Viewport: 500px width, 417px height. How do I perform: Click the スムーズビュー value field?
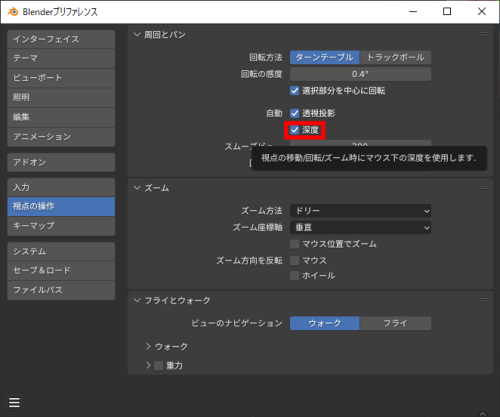click(360, 143)
